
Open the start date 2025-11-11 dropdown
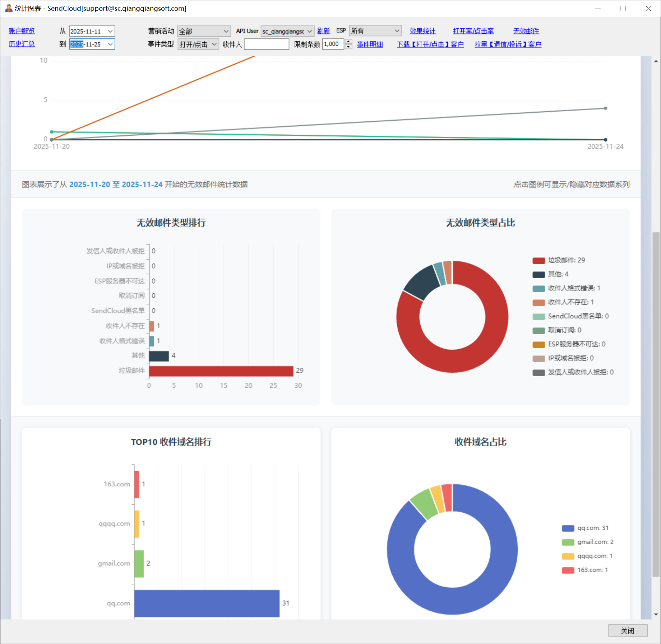tap(110, 31)
